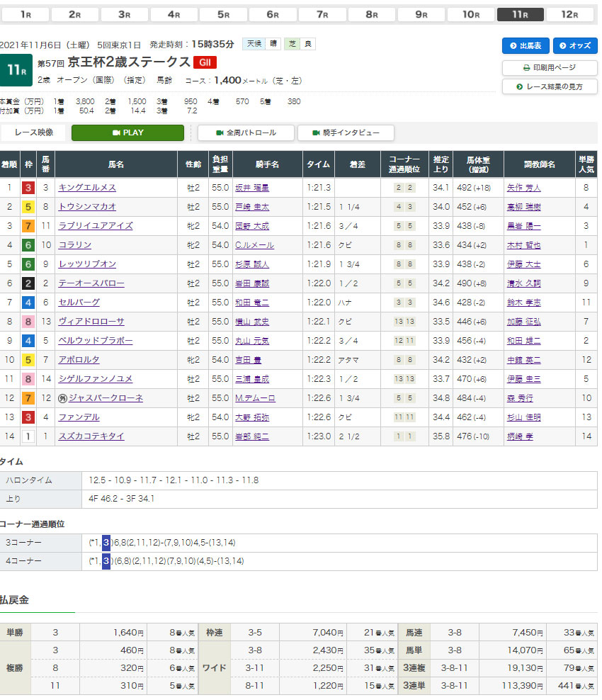
Task: Open horse コラリン profile link
Action: click(x=75, y=245)
